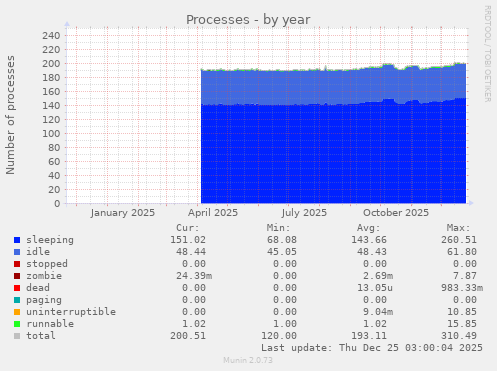Click the 'January 2025' x-axis label
497x371 pixels.
(x=123, y=213)
